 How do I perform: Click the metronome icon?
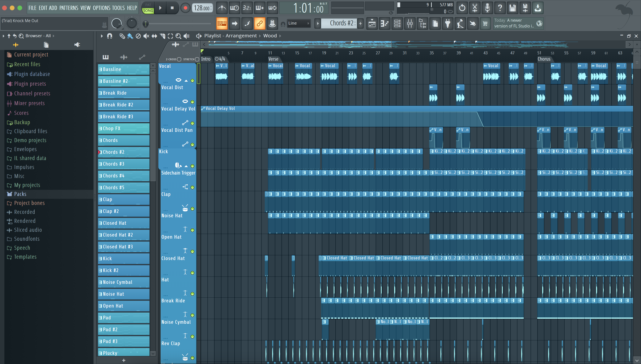coord(222,8)
